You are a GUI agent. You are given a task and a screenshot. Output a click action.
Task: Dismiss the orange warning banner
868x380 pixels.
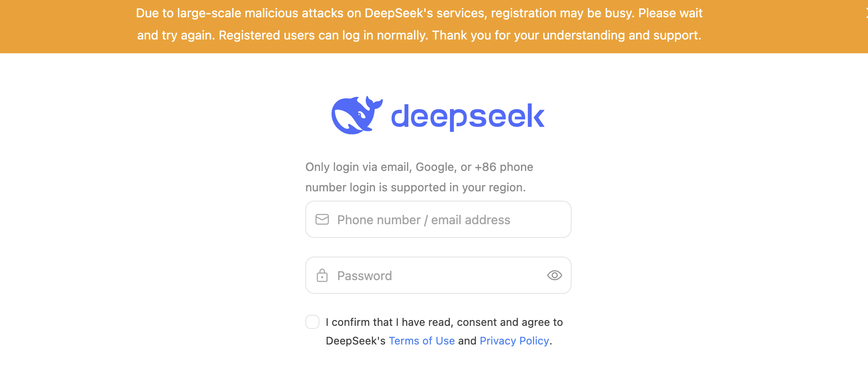coord(866,13)
